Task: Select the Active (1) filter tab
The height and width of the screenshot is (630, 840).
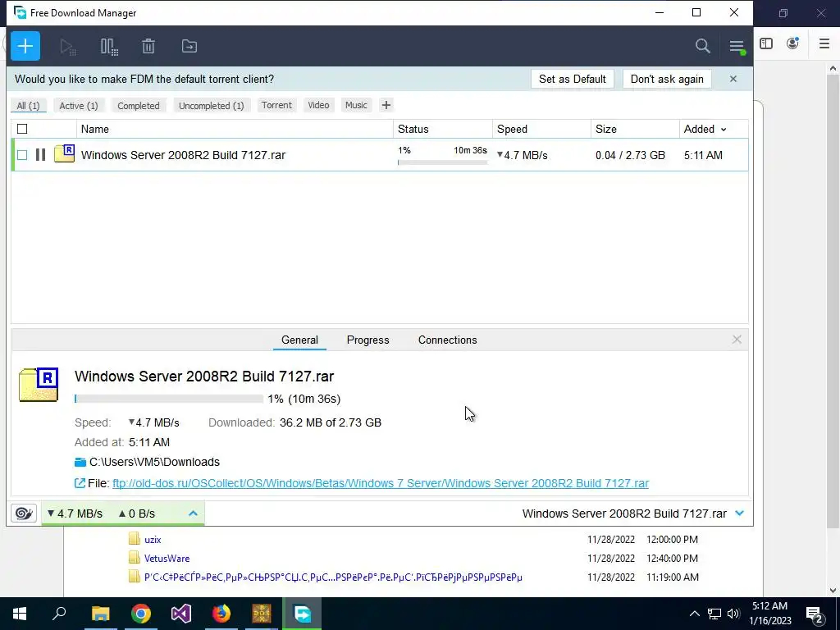Action: click(79, 106)
